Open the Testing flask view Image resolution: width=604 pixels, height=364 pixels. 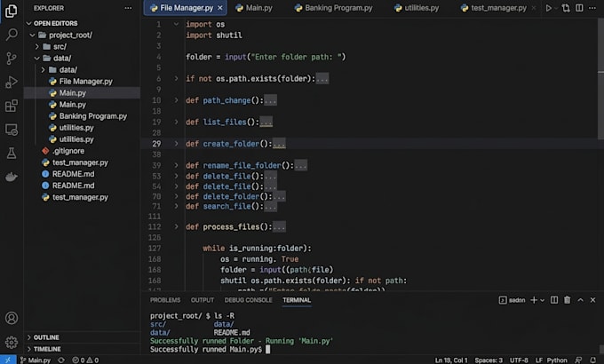pyautogui.click(x=12, y=154)
